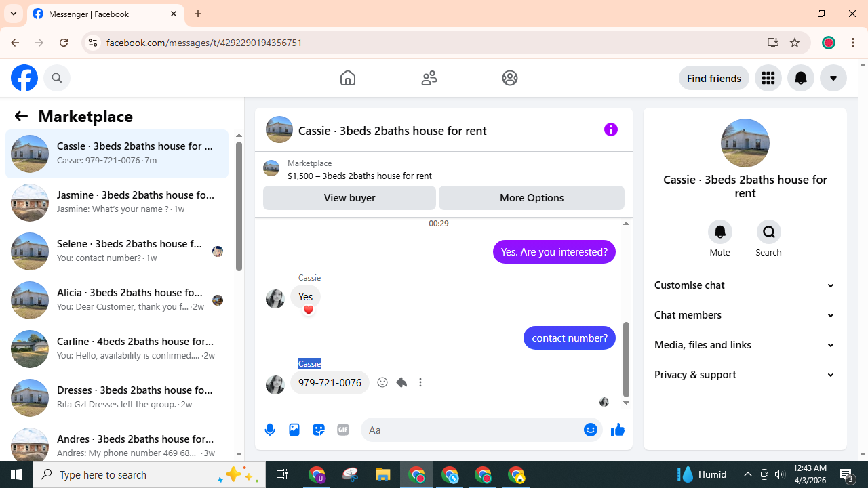868x488 pixels.
Task: Open the tab search dropdown arrow
Action: [x=14, y=14]
